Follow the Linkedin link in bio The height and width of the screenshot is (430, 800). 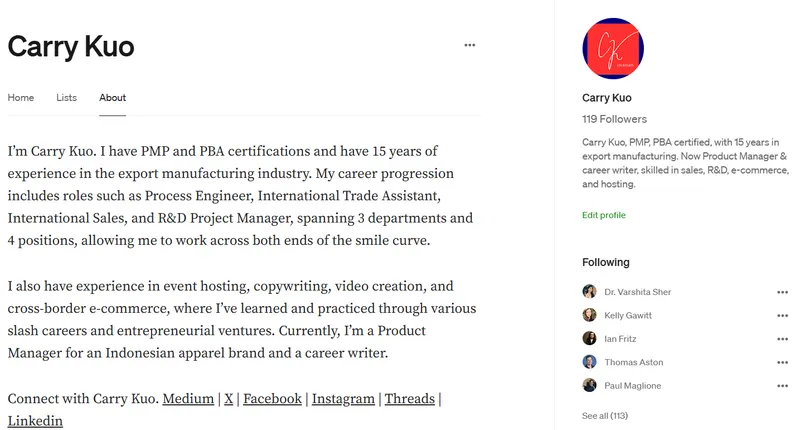coord(35,421)
